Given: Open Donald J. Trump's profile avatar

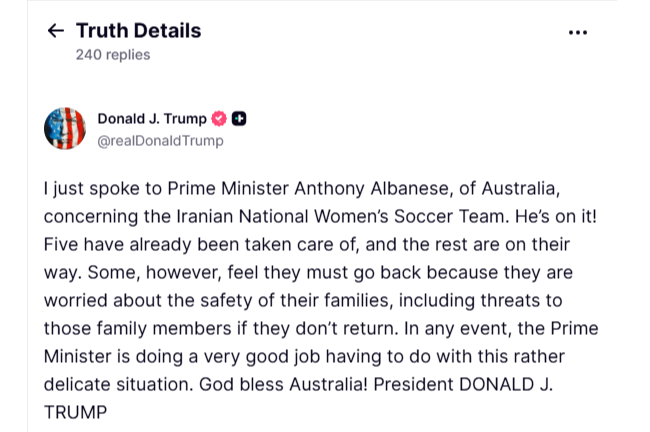Looking at the screenshot, I should coord(65,129).
